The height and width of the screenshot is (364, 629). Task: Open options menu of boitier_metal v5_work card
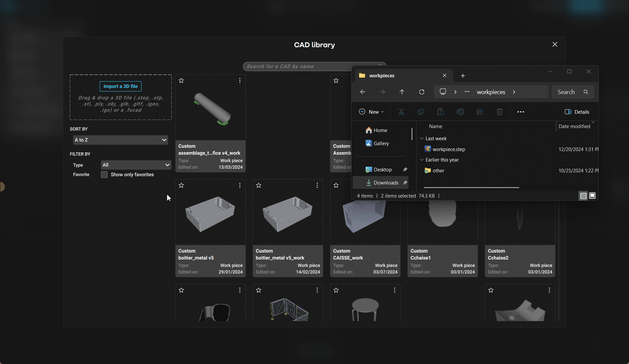pos(317,185)
